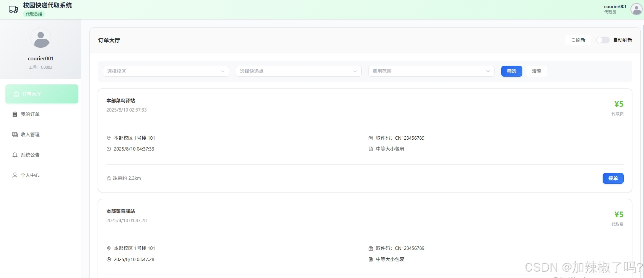644x278 pixels.
Task: Click the delivery truck logo icon
Action: coord(14,9)
